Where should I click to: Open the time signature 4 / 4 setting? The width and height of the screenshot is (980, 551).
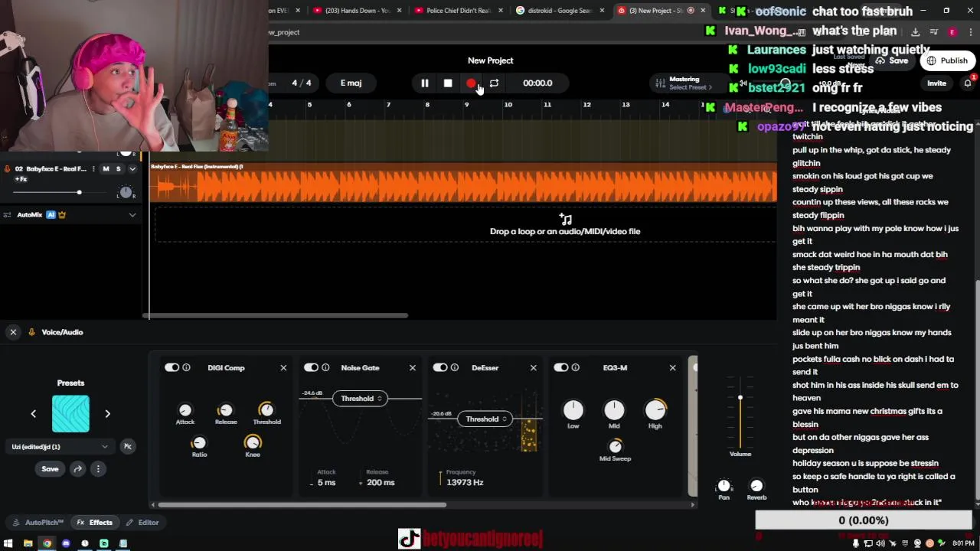click(302, 83)
